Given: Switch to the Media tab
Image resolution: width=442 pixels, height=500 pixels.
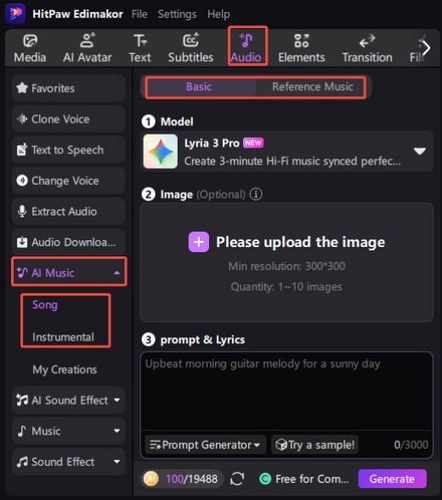Looking at the screenshot, I should click(30, 49).
